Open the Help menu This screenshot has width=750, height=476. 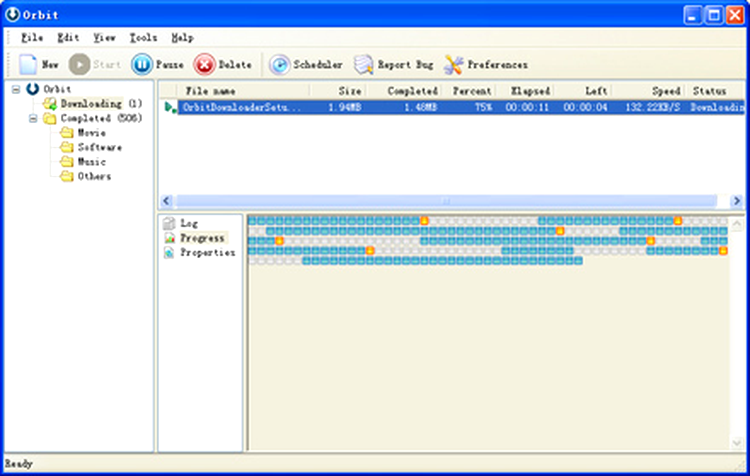(x=182, y=37)
